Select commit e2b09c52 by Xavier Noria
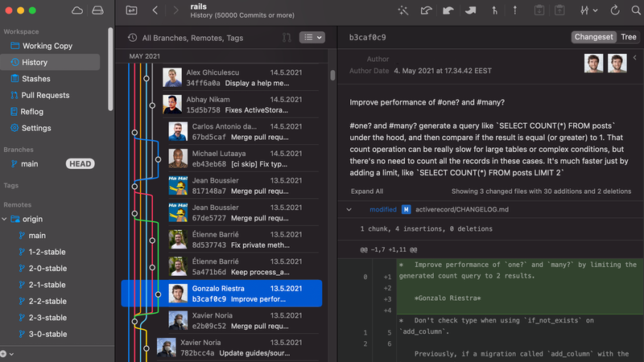The image size is (644, 362). 243,321
